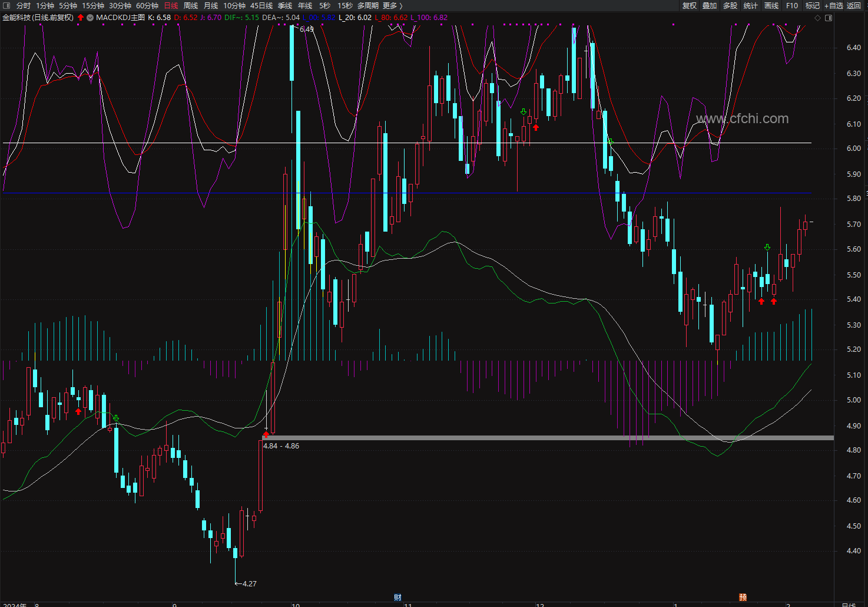Viewport: 868px width, 607px height.
Task: Click the red up arrow beside stock name
Action: click(x=81, y=18)
